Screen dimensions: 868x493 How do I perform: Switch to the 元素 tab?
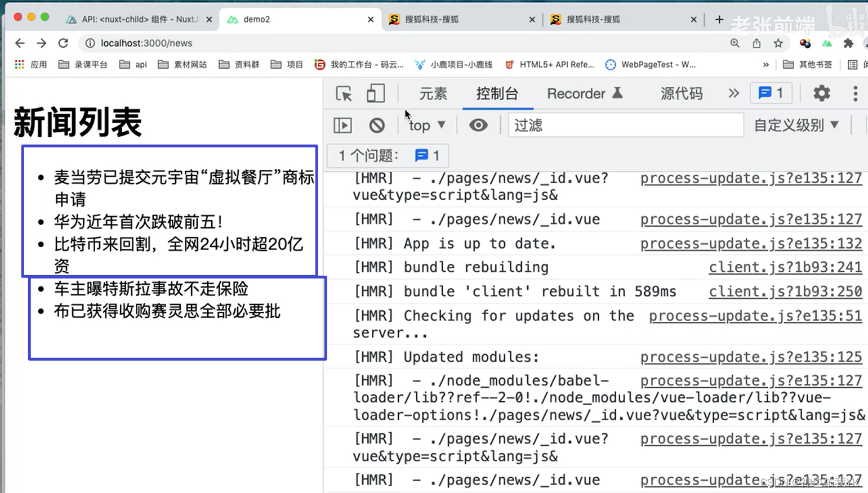433,93
